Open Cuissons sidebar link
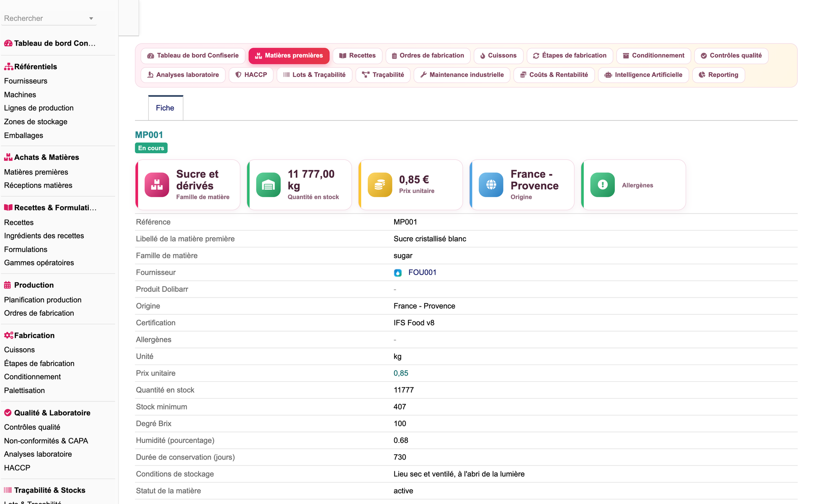Screen dimensions: 815x504 pos(19,350)
